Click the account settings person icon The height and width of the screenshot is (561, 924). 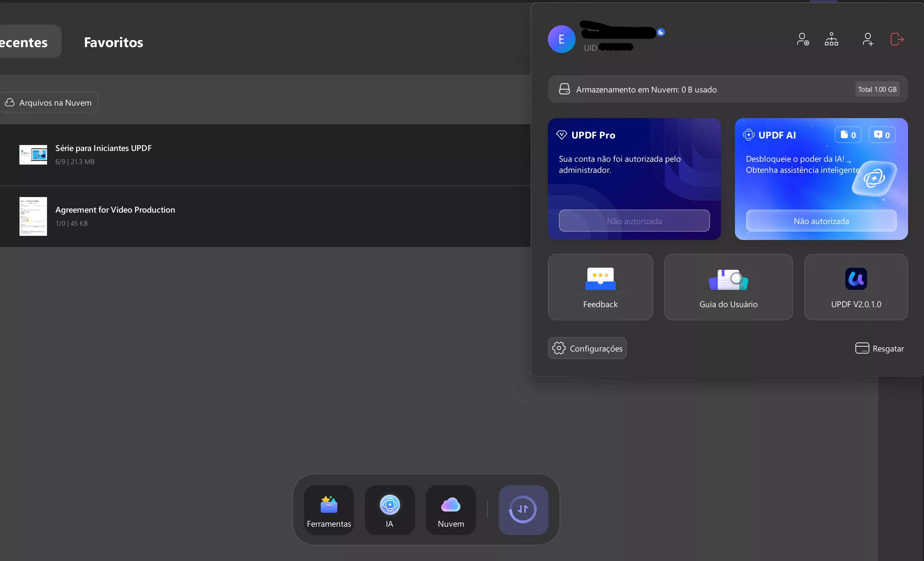coord(802,39)
